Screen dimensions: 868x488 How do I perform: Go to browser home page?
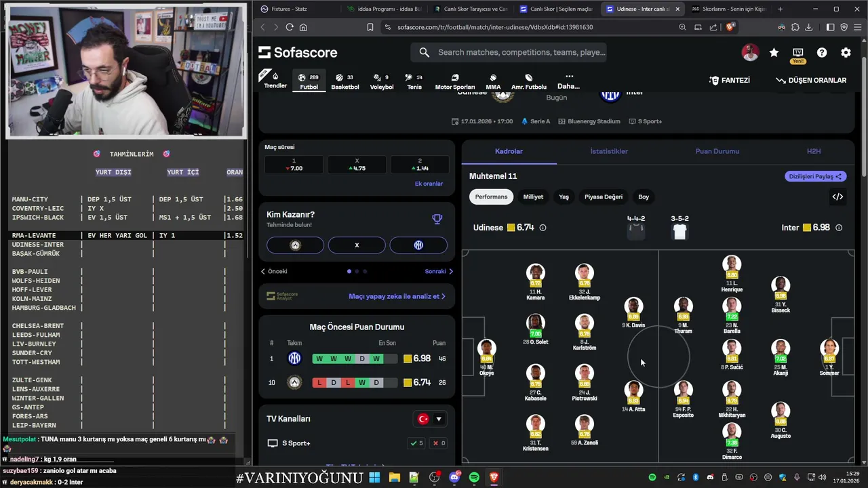303,27
